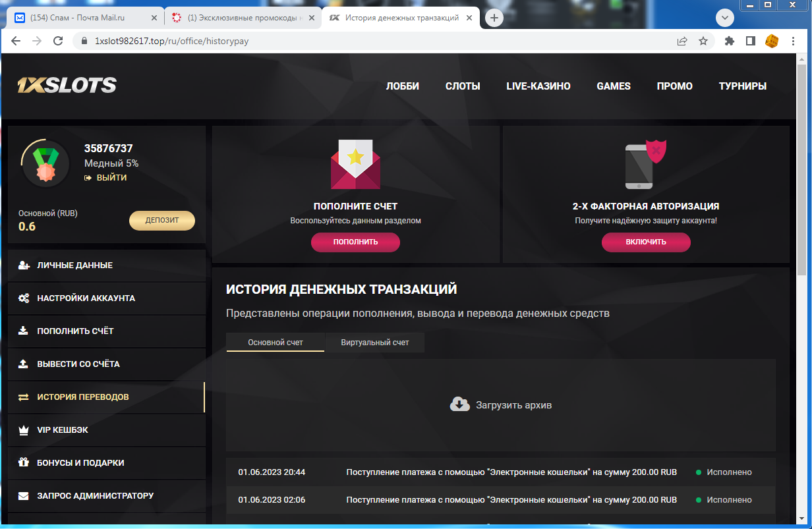
Task: Click the envelope with star icon
Action: click(355, 164)
